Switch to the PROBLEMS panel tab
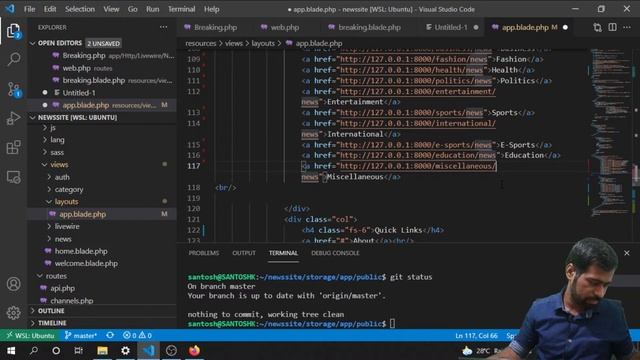The image size is (640, 360). tap(204, 253)
